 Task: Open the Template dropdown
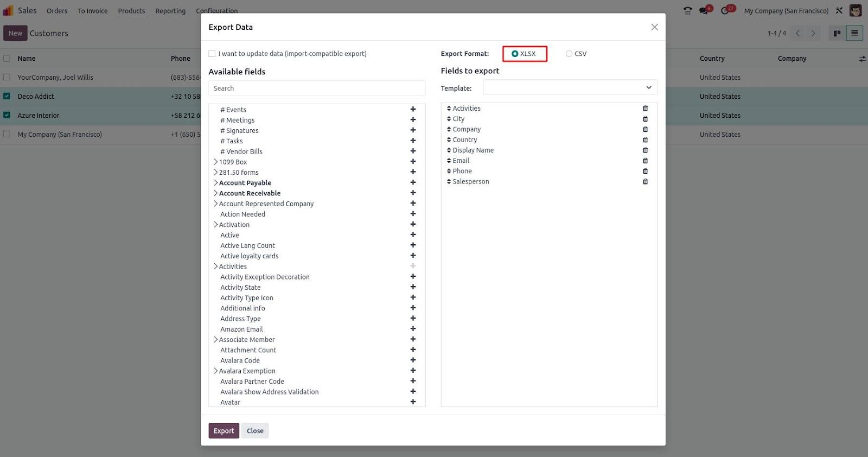pyautogui.click(x=570, y=87)
